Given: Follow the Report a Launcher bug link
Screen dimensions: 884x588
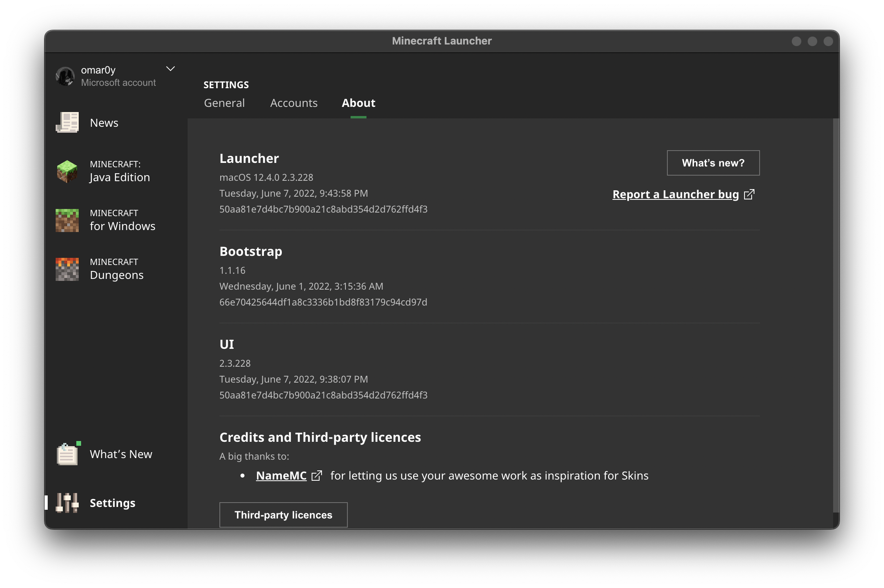Looking at the screenshot, I should click(x=676, y=194).
